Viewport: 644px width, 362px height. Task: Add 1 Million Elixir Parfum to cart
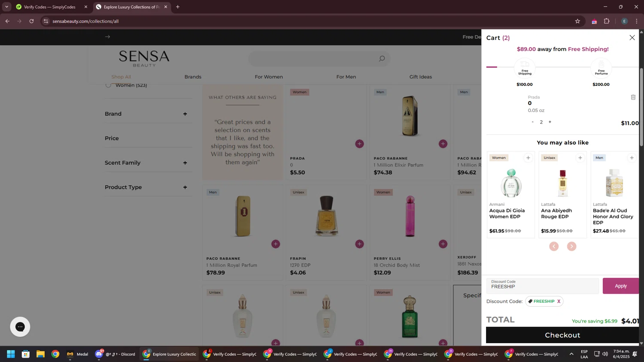coord(443,144)
